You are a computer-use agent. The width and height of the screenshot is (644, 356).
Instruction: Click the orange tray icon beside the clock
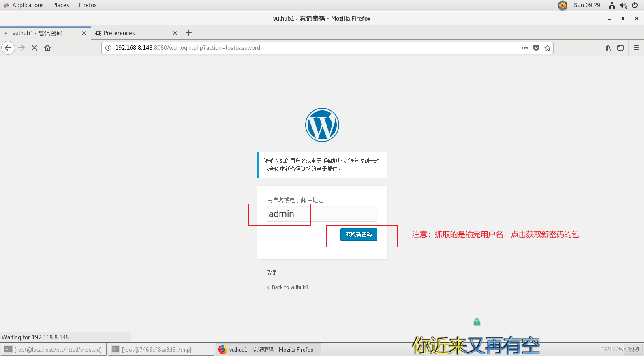pos(563,5)
